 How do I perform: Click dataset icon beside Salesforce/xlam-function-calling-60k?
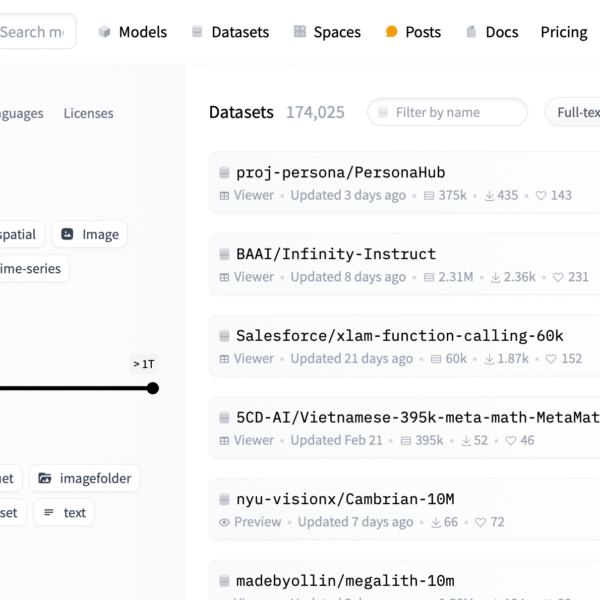pos(224,336)
